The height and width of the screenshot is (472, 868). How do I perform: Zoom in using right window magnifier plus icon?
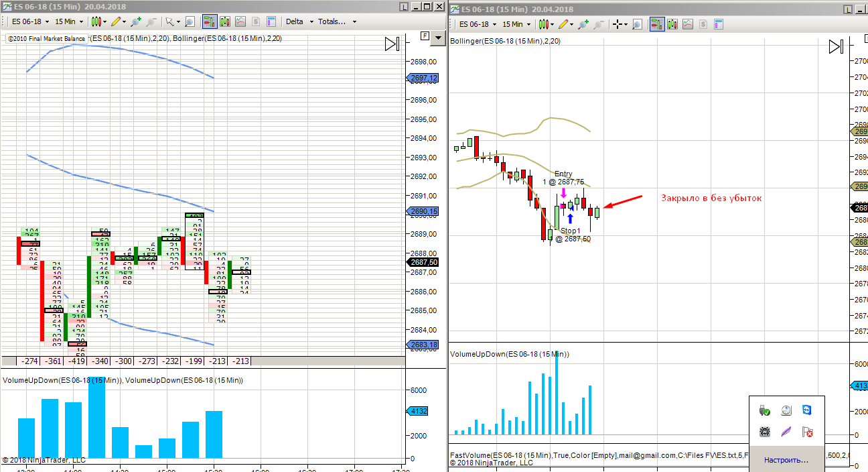[x=583, y=24]
